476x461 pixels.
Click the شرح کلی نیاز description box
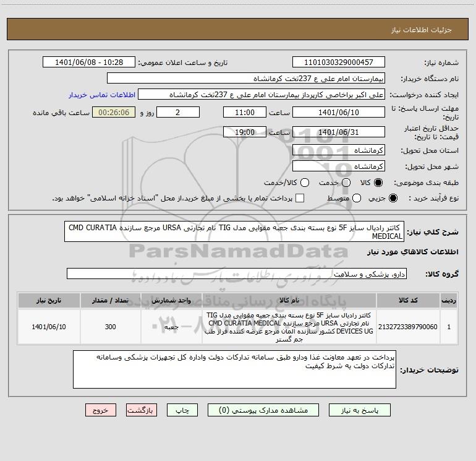click(234, 231)
